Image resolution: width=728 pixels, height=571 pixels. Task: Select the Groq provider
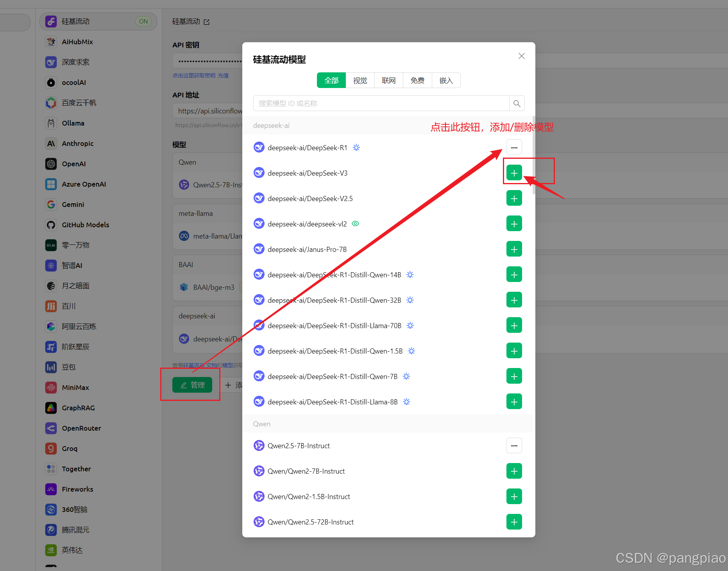pos(98,449)
